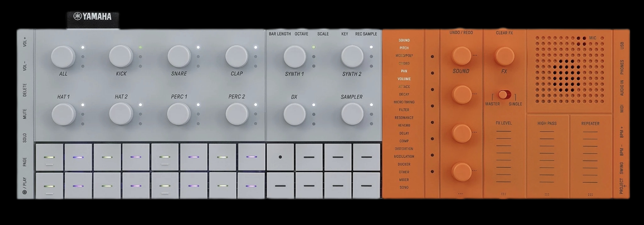Touch the FX LEVEL slider

click(x=504, y=156)
